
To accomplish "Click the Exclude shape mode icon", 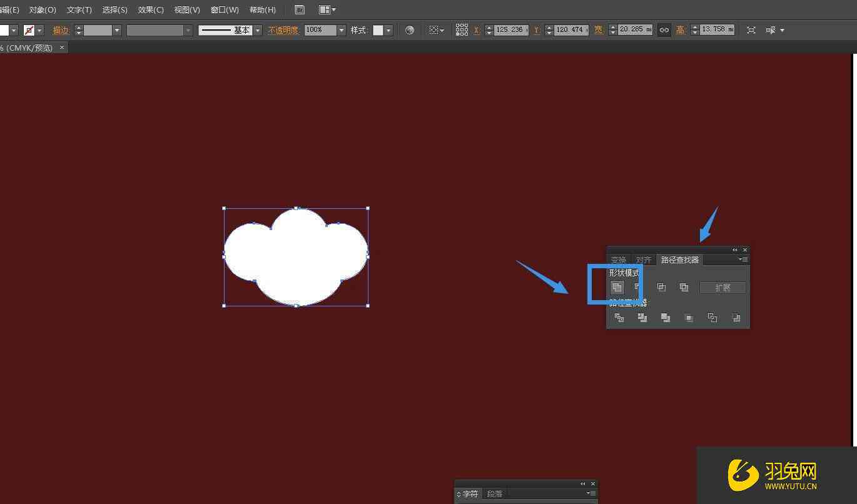I will tap(684, 288).
